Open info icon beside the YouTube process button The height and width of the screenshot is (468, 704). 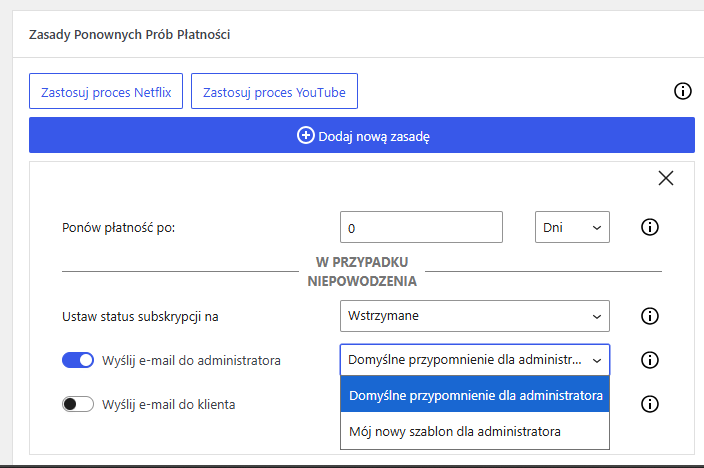[682, 91]
